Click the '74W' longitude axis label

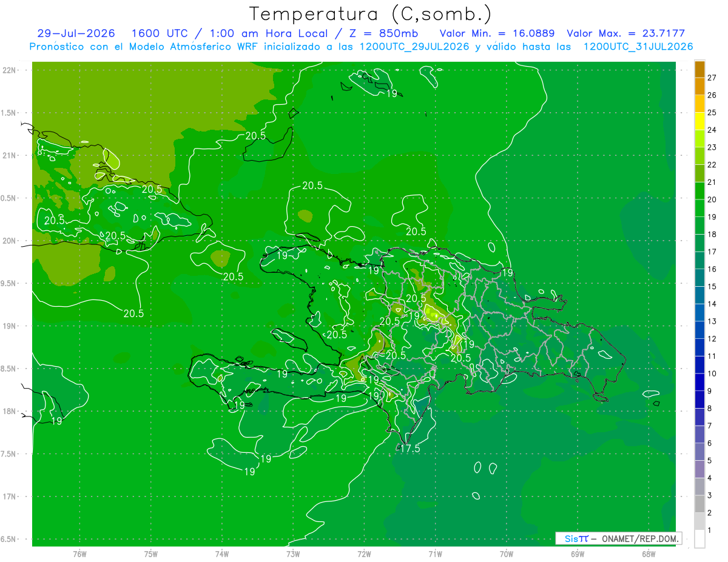pos(222,554)
